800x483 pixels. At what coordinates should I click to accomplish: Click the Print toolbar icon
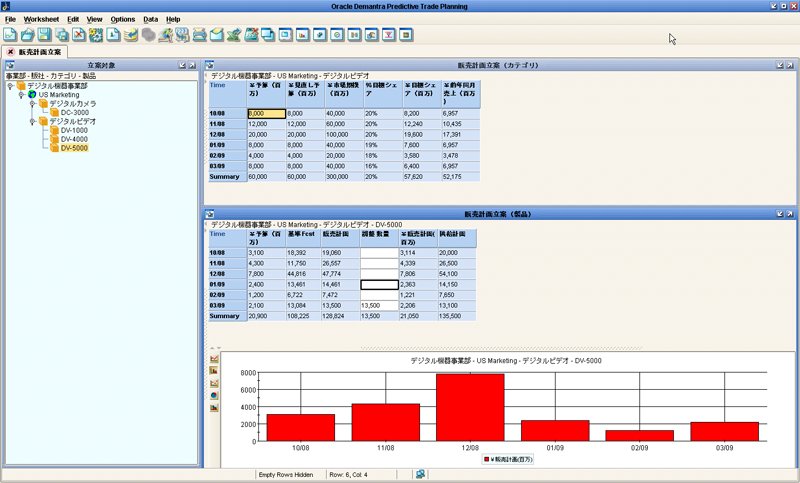[x=199, y=35]
